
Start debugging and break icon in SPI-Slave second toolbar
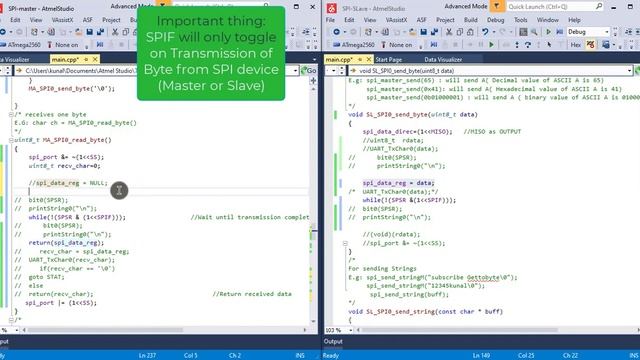[434, 45]
